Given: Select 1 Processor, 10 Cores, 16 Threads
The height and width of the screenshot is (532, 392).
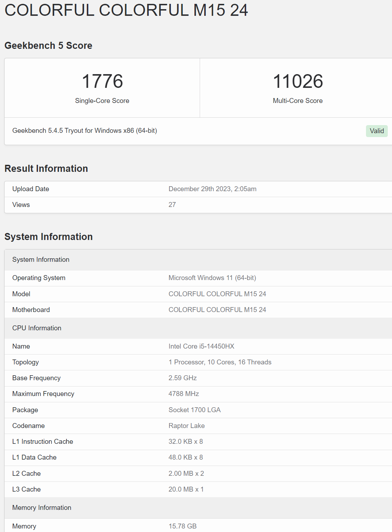Looking at the screenshot, I should click(220, 362).
